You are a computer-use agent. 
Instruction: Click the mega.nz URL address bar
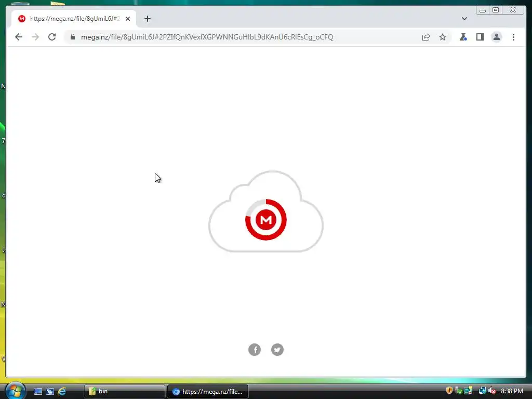[x=207, y=37]
